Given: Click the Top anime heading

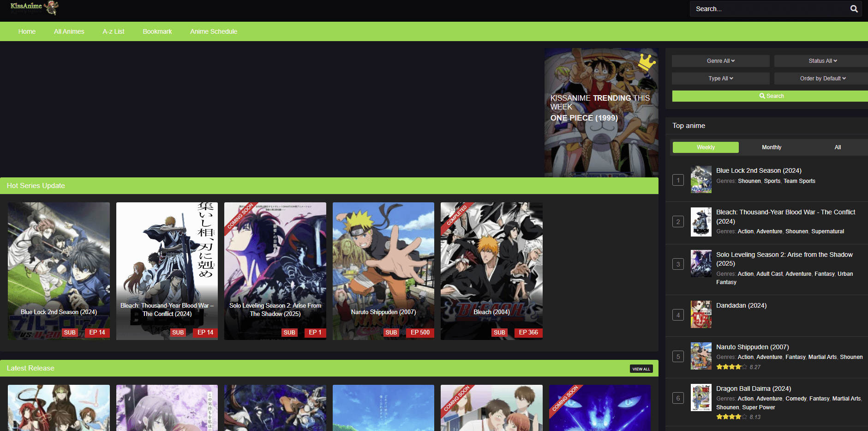Looking at the screenshot, I should pyautogui.click(x=688, y=126).
